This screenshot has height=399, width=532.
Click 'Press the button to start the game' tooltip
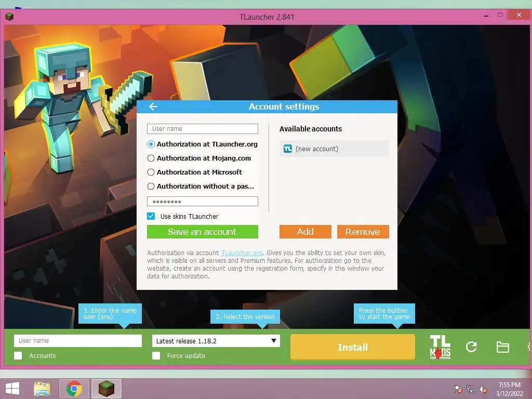click(x=384, y=313)
